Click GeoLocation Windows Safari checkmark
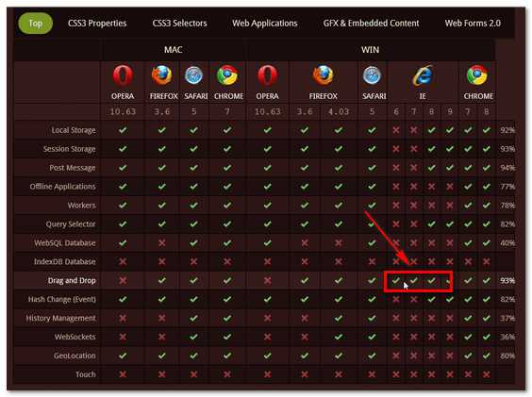The width and height of the screenshot is (532, 397). pyautogui.click(x=373, y=356)
